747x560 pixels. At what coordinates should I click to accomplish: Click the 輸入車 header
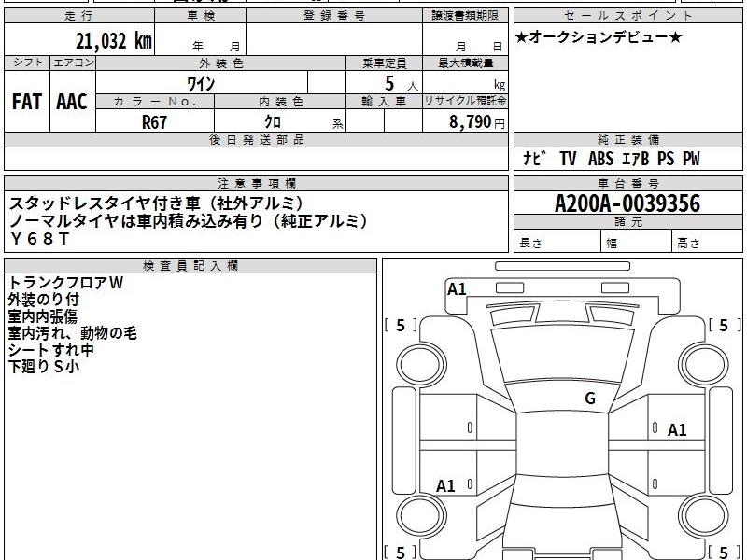coord(384,102)
